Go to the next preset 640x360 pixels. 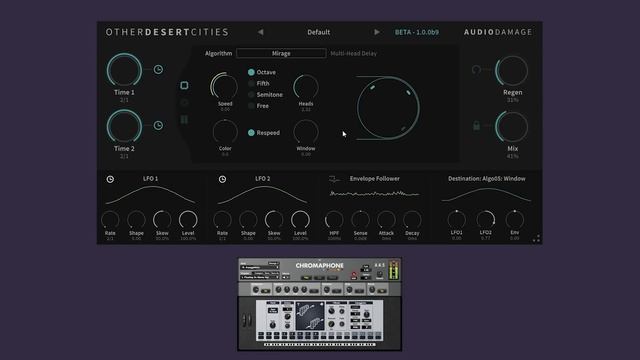tap(377, 32)
